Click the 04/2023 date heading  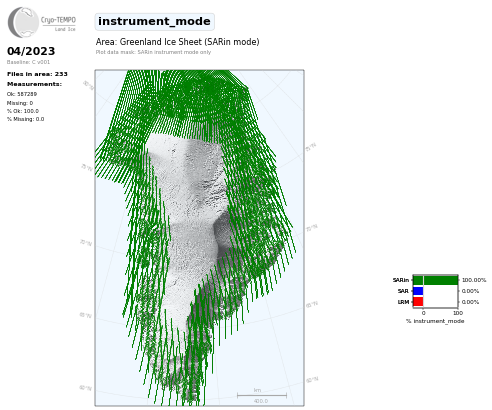(31, 51)
